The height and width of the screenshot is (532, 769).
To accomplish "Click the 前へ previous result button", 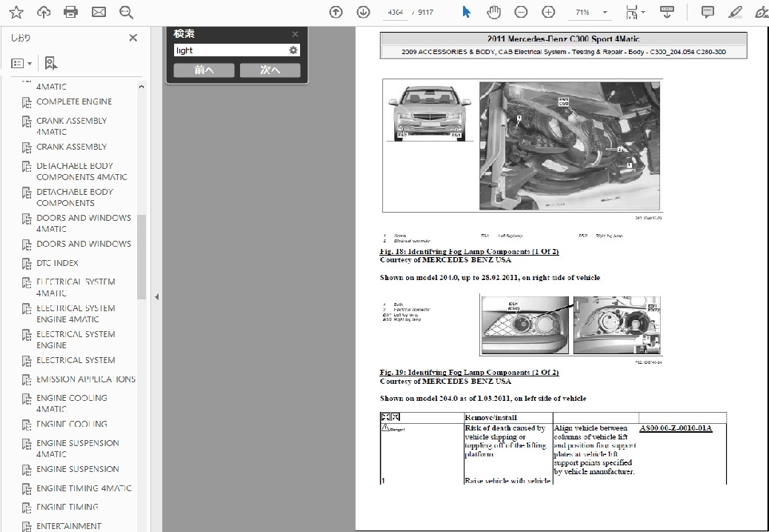I will click(x=204, y=70).
